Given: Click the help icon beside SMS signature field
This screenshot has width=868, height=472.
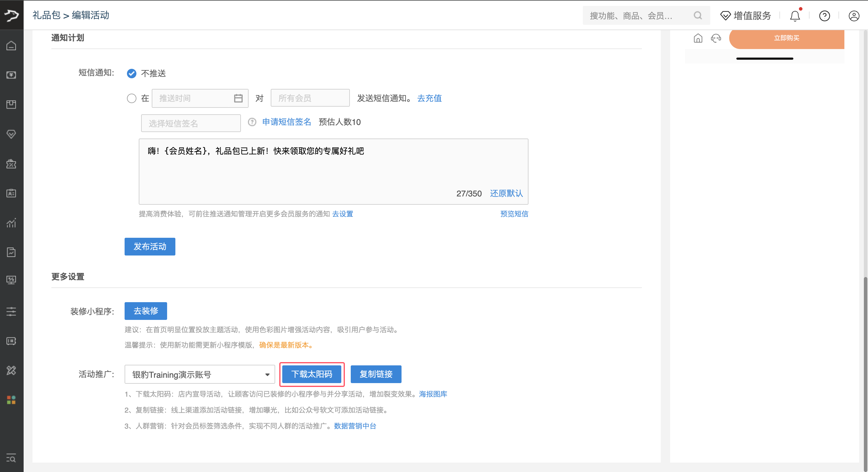Looking at the screenshot, I should click(252, 122).
